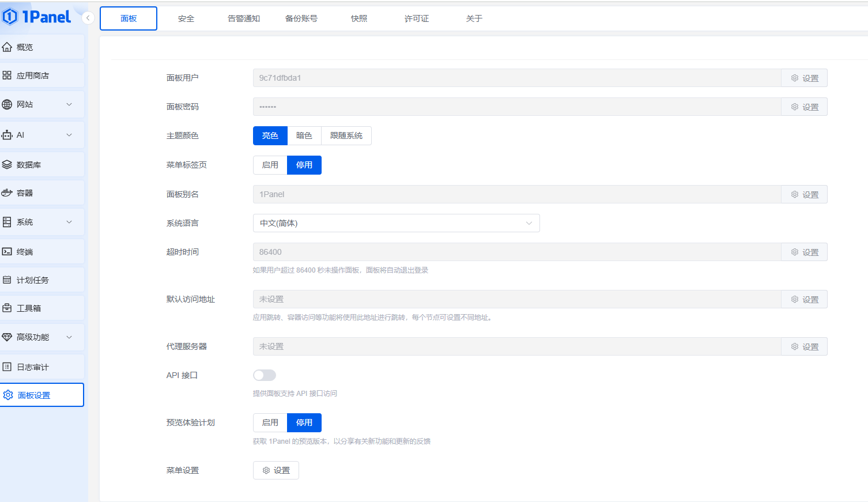Switch to the 快照 tab
Screen dimensions: 868x502
tap(359, 19)
